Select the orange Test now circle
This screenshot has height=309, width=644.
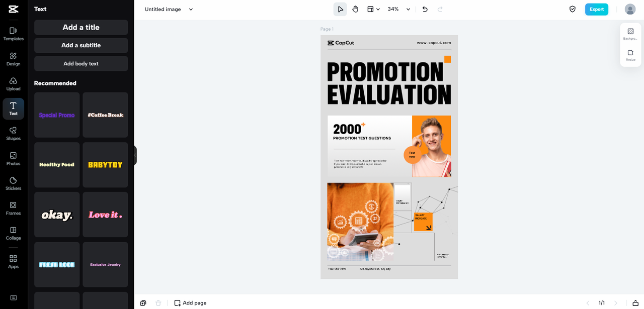[x=412, y=155]
